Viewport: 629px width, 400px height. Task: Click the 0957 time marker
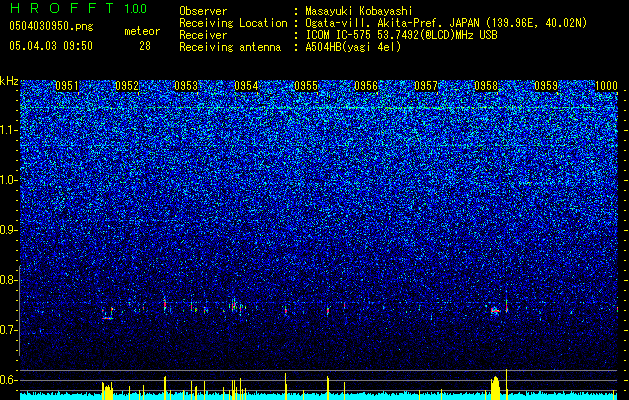point(426,86)
